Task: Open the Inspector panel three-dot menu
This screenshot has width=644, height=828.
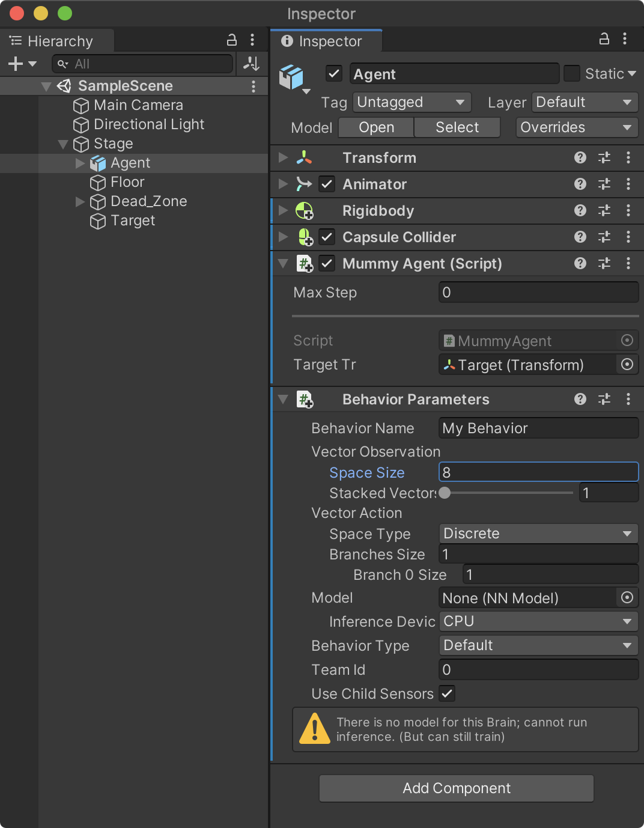Action: click(x=625, y=39)
